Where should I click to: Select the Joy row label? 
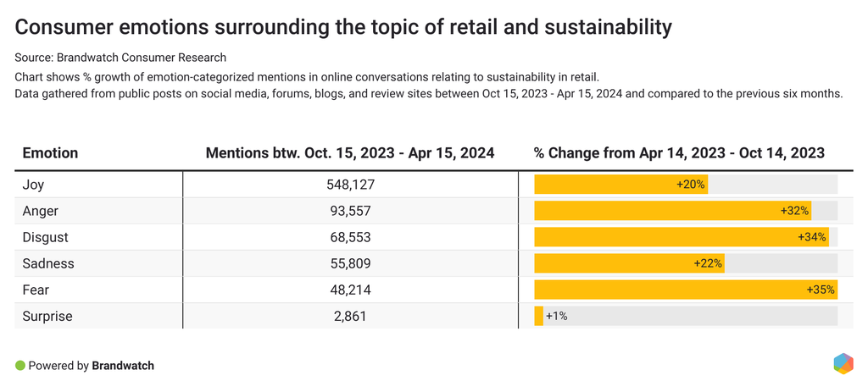point(36,185)
